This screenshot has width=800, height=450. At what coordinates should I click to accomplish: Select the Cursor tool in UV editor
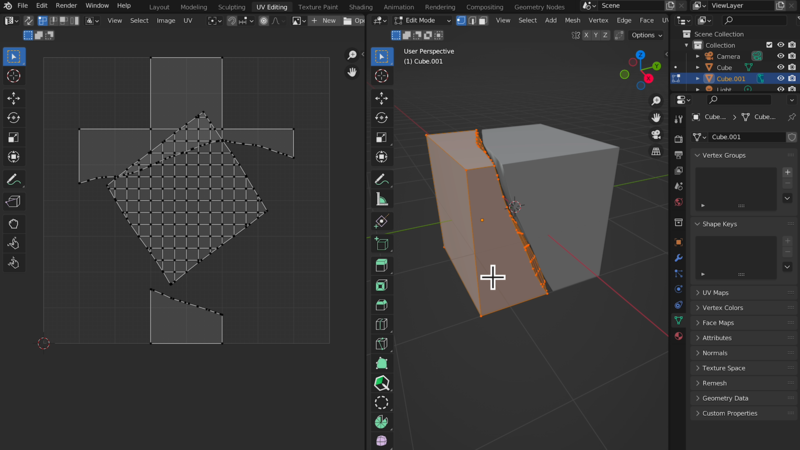(14, 76)
